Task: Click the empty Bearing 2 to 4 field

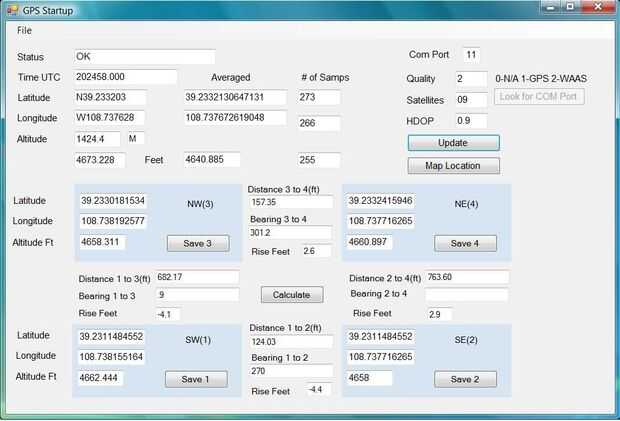Action: click(x=467, y=295)
